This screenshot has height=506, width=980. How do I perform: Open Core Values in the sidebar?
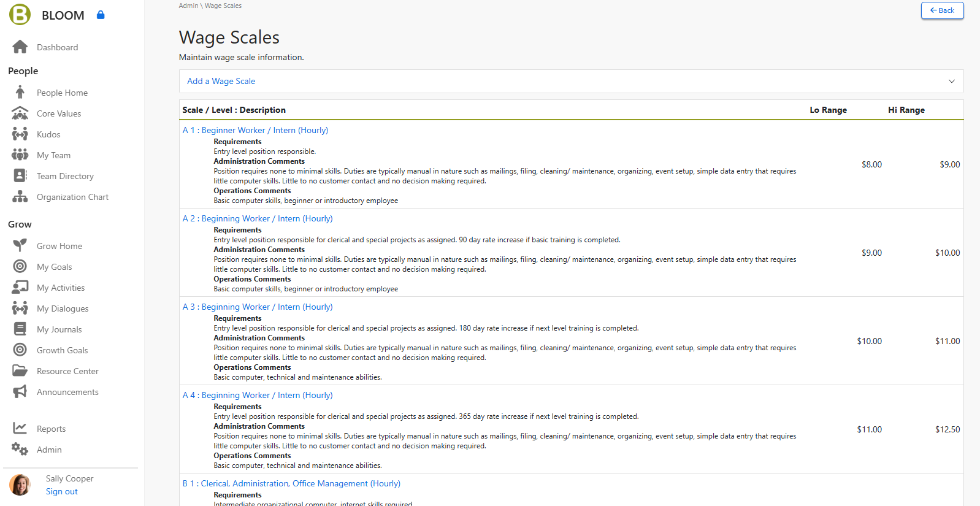[x=59, y=113]
